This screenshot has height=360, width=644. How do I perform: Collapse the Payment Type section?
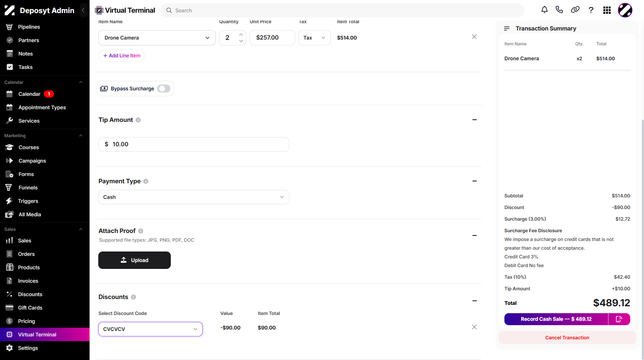474,181
